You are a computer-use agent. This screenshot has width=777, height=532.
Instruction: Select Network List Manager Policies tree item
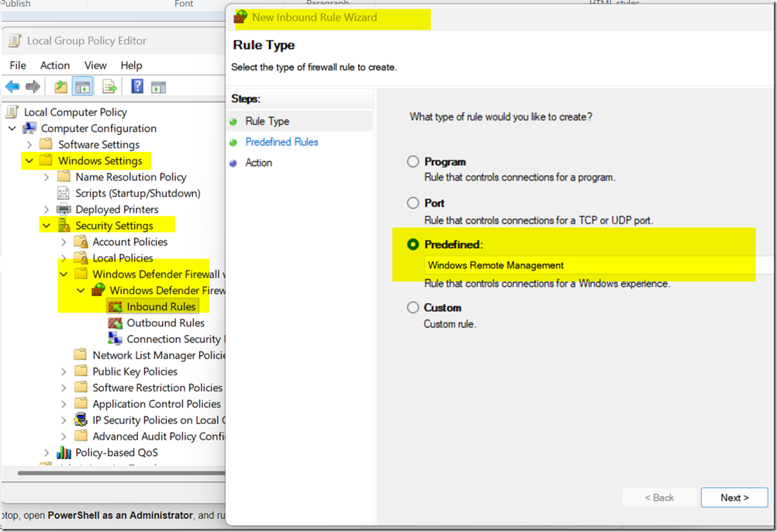(x=158, y=355)
